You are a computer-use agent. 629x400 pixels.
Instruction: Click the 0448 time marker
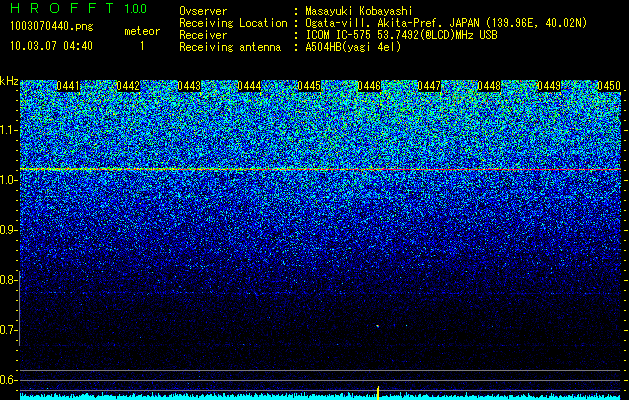489,86
